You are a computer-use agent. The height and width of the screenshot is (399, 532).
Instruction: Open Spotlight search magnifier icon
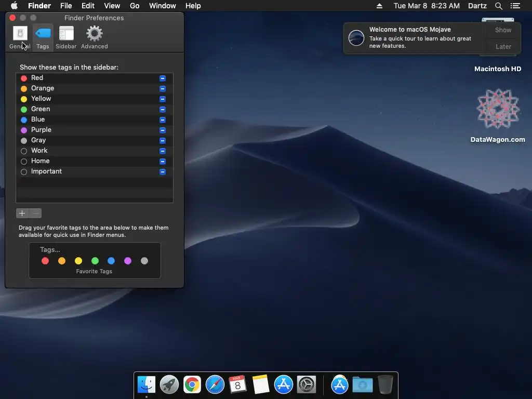(x=498, y=6)
